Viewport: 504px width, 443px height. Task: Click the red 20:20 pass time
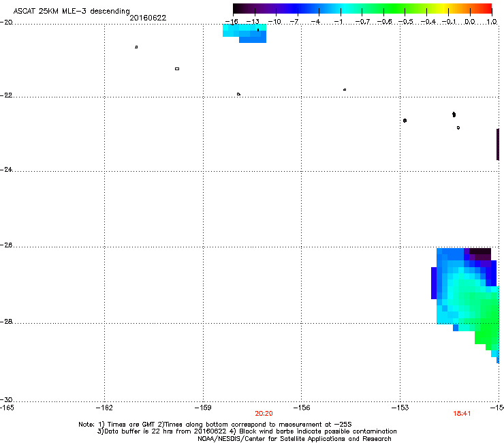[x=264, y=414]
